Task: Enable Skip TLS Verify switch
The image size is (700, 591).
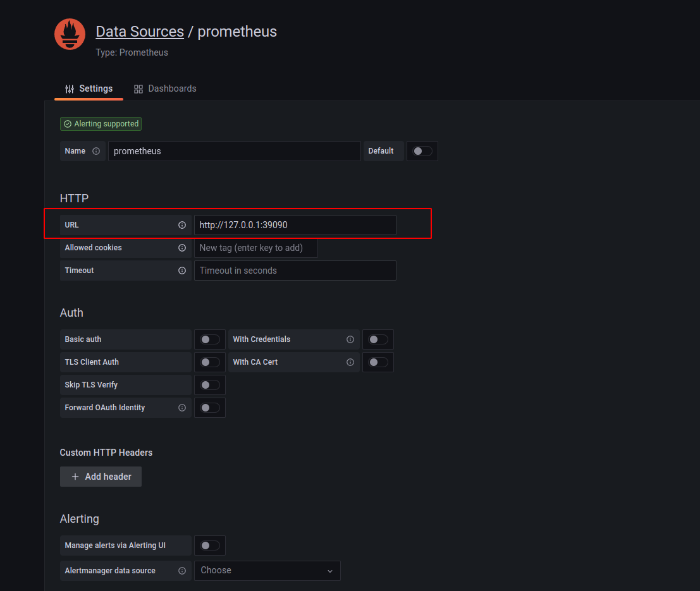Action: (x=210, y=385)
